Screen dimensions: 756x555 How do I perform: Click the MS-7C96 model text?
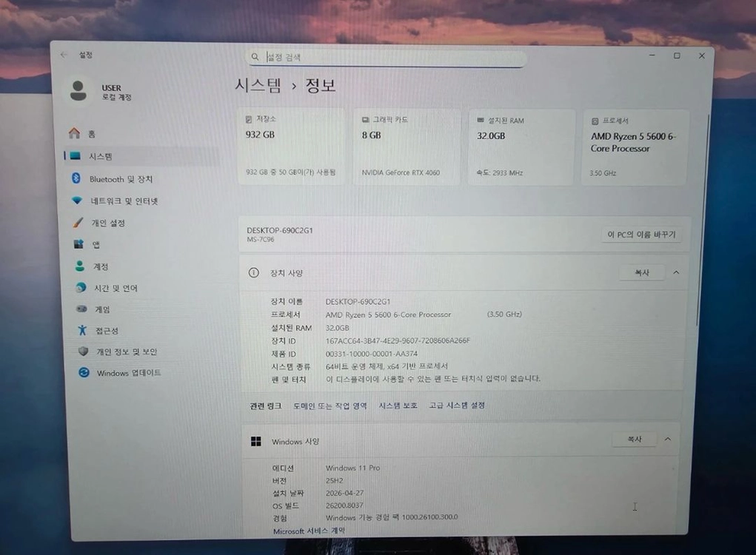261,240
